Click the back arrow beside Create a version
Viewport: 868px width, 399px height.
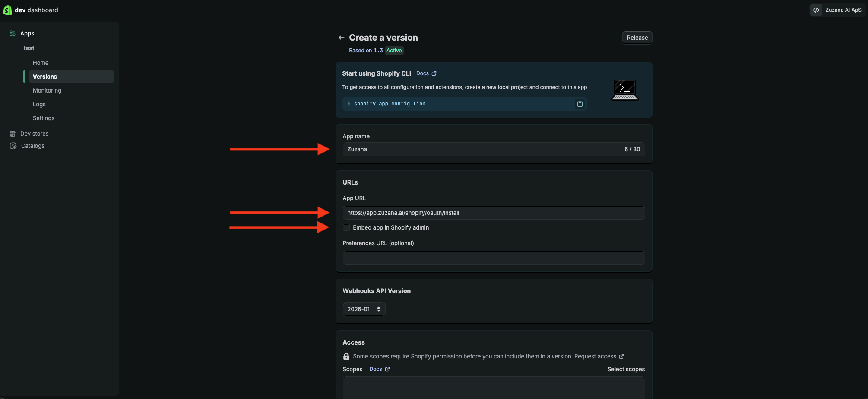coord(341,38)
